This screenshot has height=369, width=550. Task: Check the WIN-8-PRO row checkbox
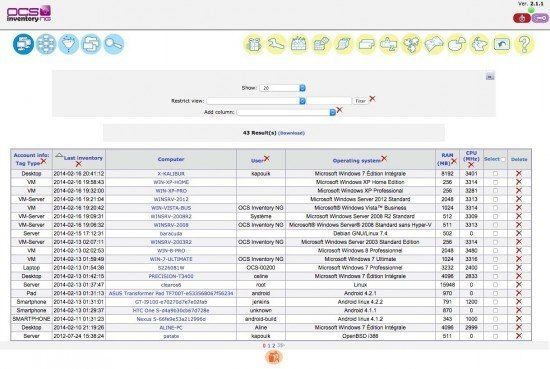pyautogui.click(x=495, y=251)
